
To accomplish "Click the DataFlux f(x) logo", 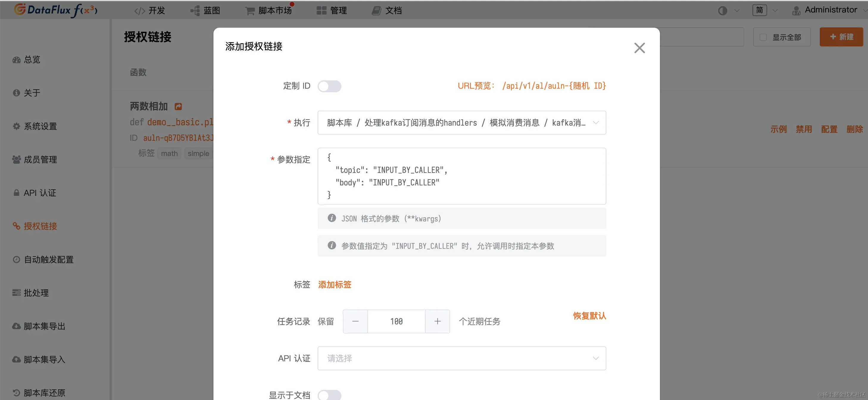I will click(56, 10).
